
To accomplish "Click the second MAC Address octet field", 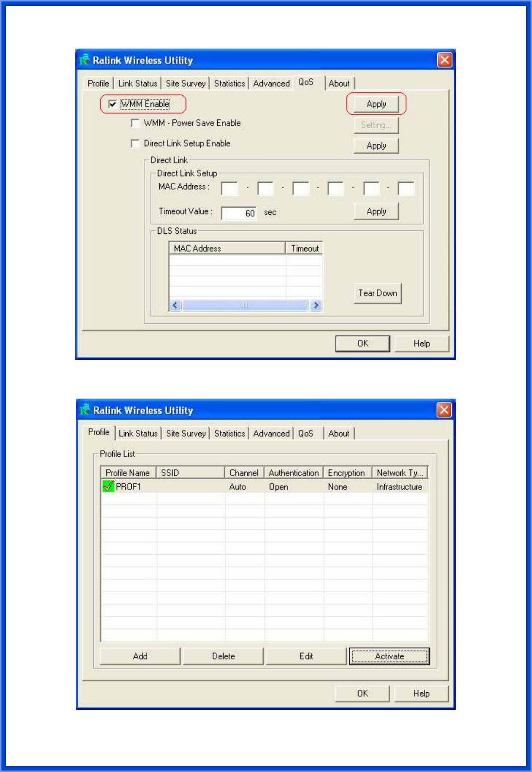I will tap(265, 188).
